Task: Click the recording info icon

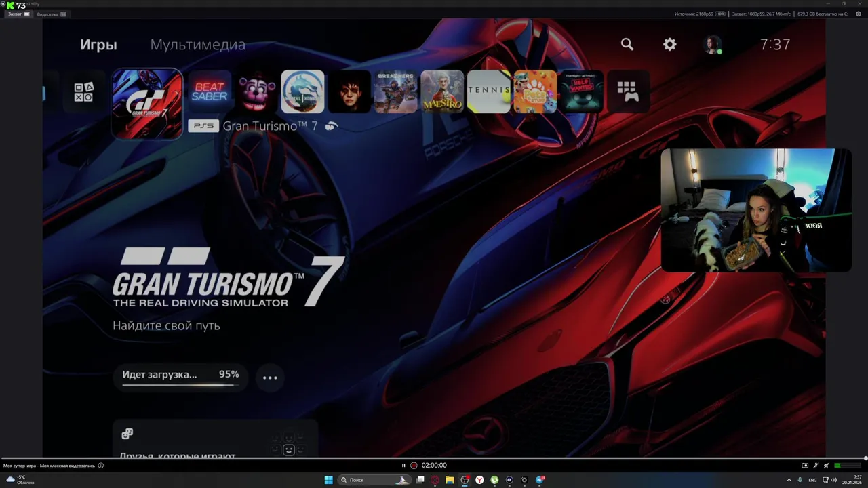Action: [101, 466]
